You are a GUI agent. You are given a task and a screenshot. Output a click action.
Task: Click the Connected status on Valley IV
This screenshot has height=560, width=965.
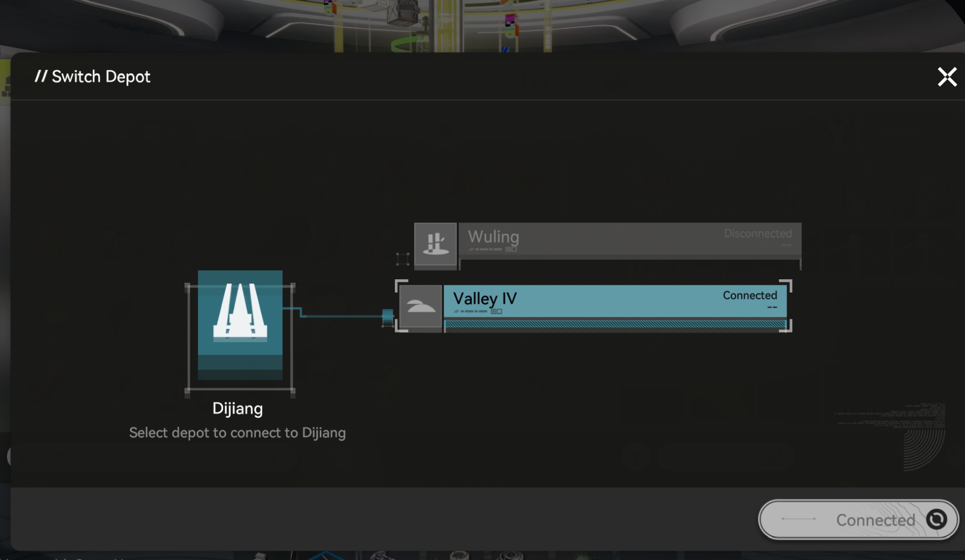(749, 295)
